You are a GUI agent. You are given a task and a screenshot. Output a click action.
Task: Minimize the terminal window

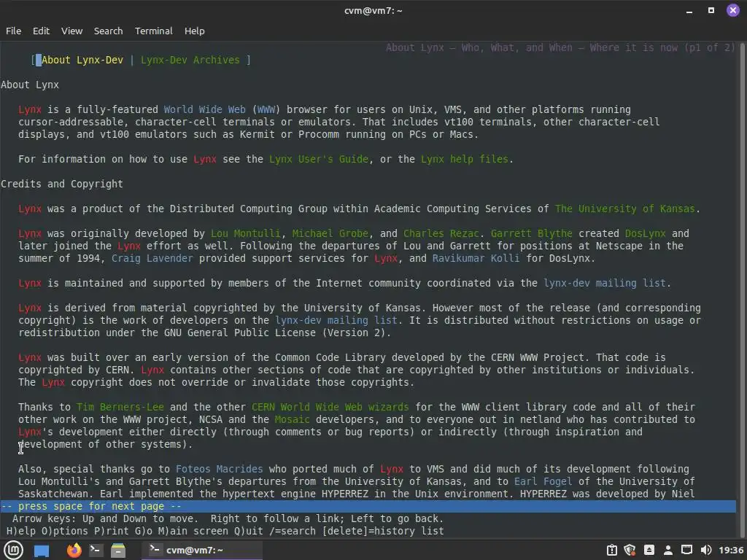pos(689,10)
